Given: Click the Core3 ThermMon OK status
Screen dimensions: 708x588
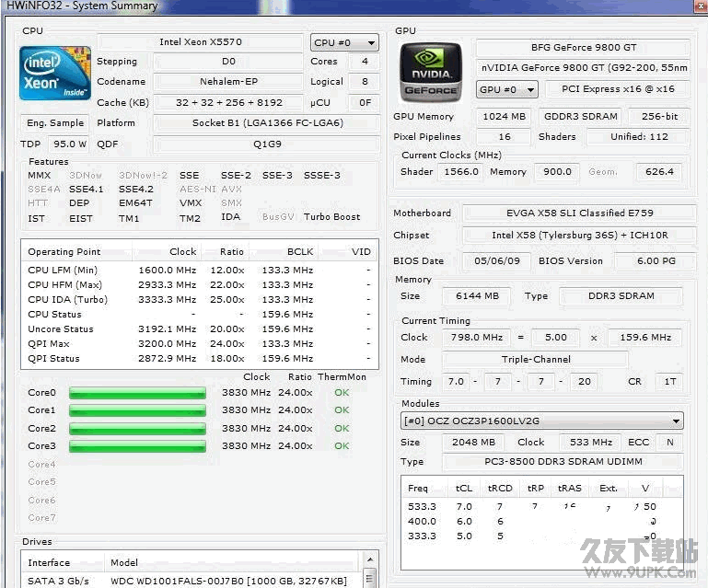Looking at the screenshot, I should (x=342, y=446).
